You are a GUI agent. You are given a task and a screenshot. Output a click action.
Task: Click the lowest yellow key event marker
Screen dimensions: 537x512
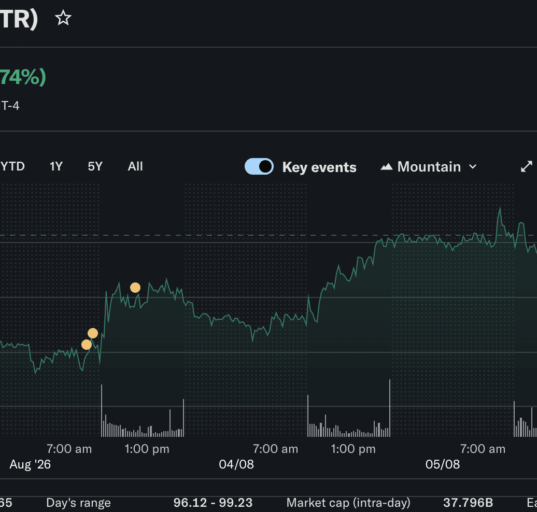(x=86, y=345)
